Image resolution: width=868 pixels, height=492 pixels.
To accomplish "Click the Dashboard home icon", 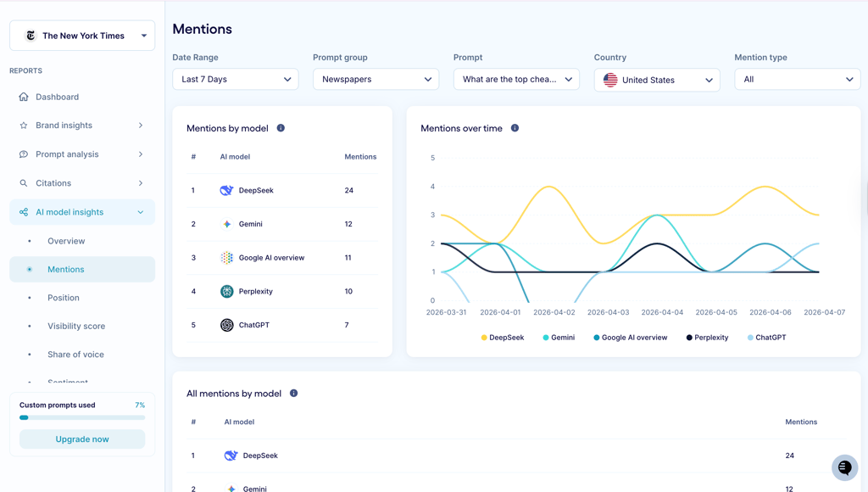I will click(x=23, y=97).
